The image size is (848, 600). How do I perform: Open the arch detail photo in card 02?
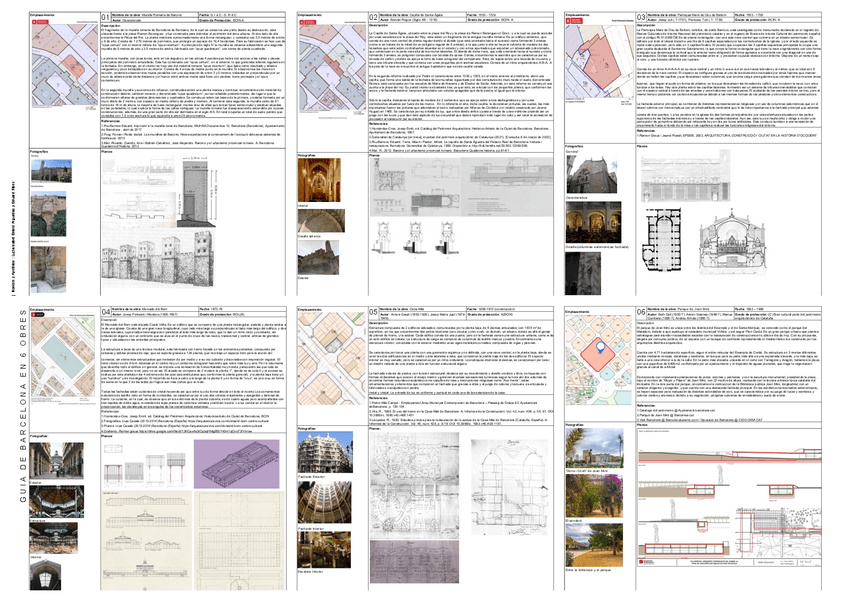coord(321,221)
